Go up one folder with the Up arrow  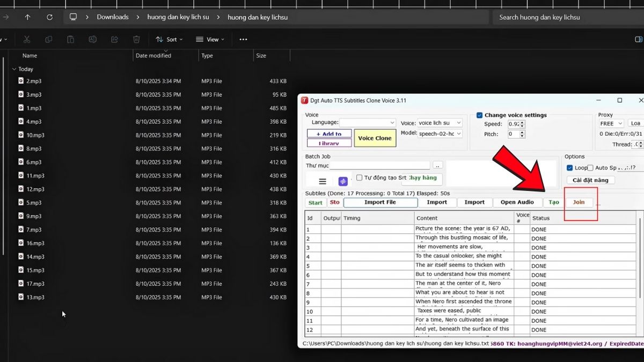click(x=27, y=17)
